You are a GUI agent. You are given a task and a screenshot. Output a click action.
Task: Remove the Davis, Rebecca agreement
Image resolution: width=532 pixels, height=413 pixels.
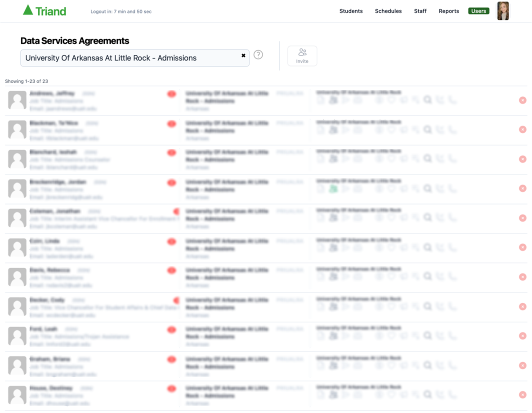pyautogui.click(x=523, y=277)
